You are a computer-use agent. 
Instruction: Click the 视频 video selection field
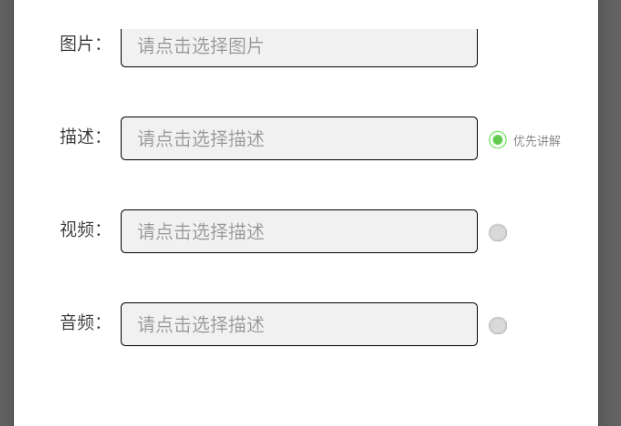(x=298, y=232)
